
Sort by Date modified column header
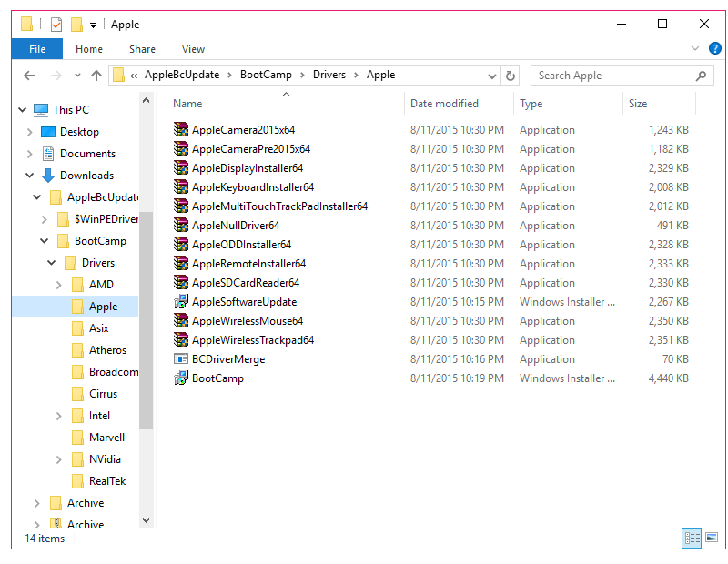444,104
